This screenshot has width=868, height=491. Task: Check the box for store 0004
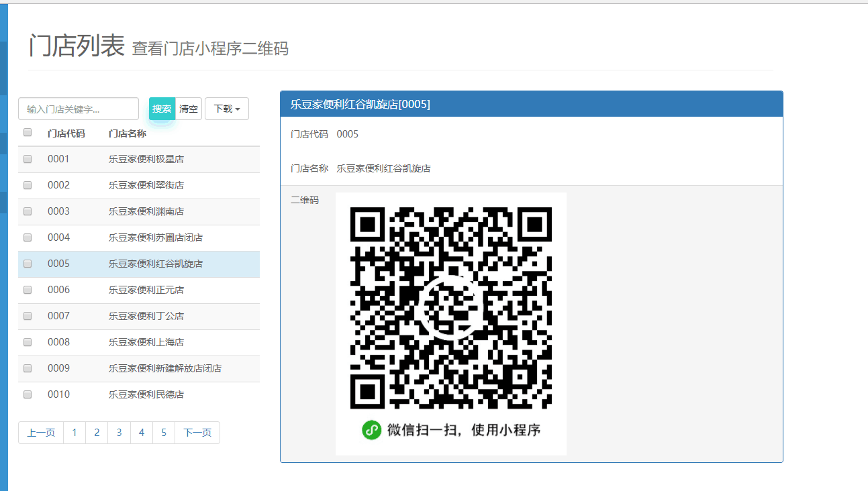pyautogui.click(x=28, y=237)
